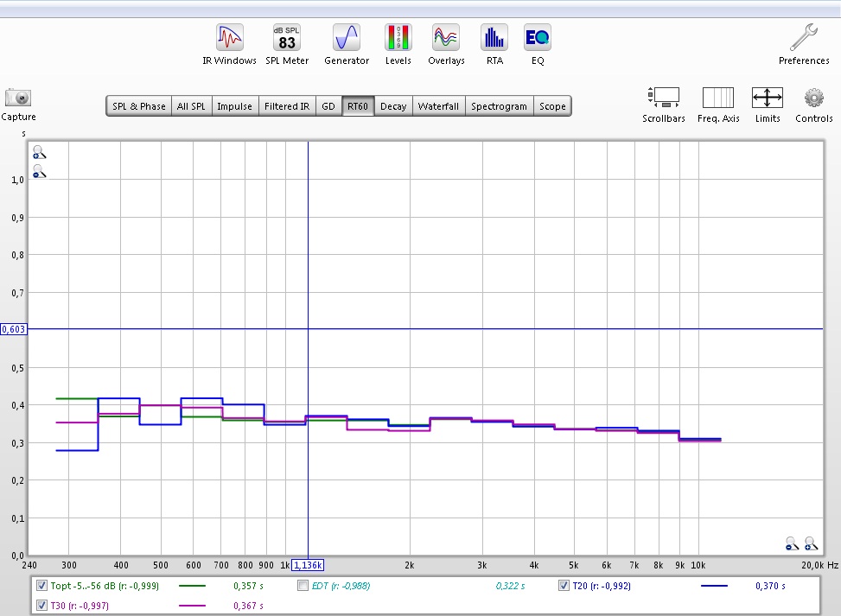This screenshot has height=616, width=841.
Task: Open the graph Controls gear
Action: click(813, 98)
